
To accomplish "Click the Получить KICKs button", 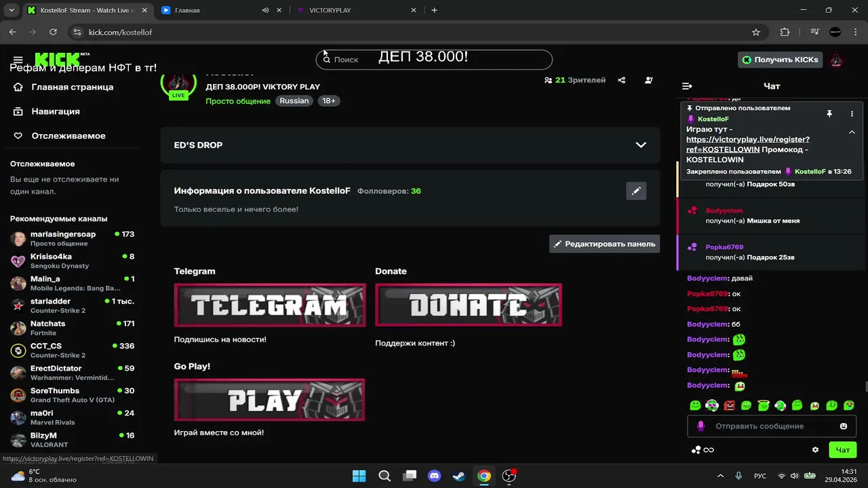I will (x=780, y=60).
